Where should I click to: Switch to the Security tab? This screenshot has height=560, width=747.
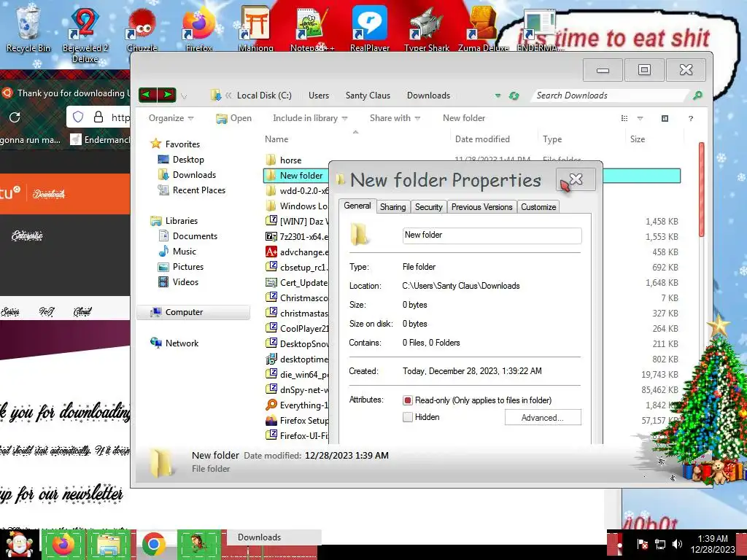click(428, 206)
